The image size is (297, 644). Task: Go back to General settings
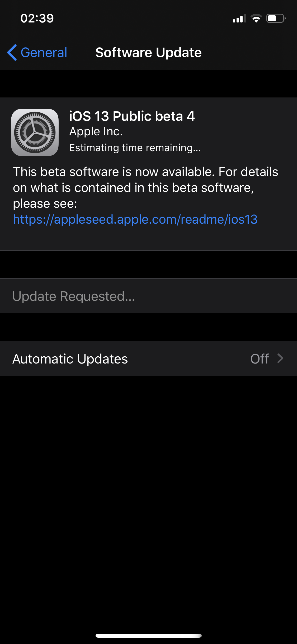37,52
